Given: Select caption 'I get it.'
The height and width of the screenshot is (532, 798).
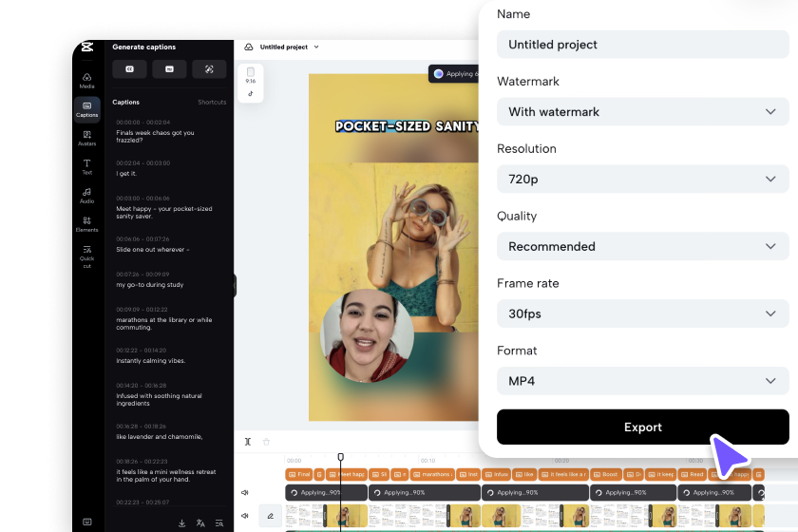Looking at the screenshot, I should pos(126,174).
